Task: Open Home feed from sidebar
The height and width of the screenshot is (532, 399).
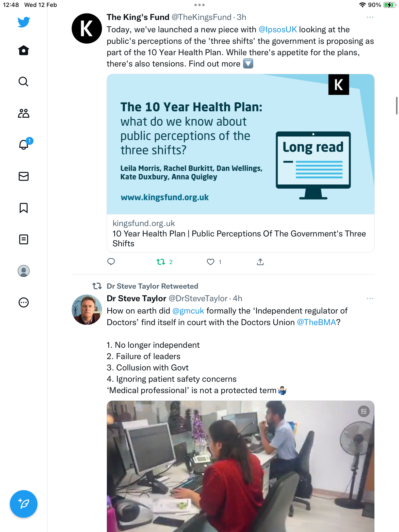Action: [24, 50]
